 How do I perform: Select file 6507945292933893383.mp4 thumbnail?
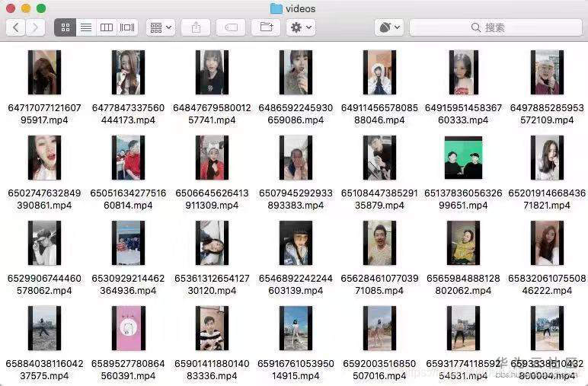[296, 158]
